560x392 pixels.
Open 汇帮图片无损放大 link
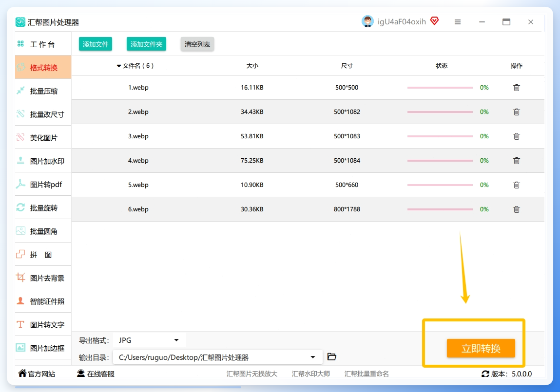pyautogui.click(x=252, y=373)
